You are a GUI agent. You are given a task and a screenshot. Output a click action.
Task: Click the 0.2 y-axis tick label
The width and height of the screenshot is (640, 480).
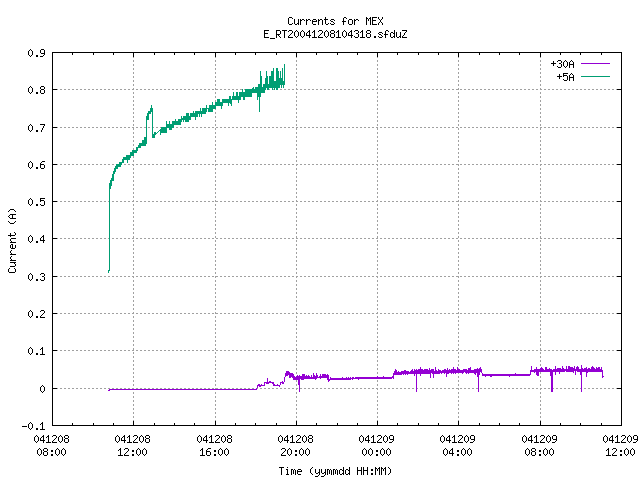pos(36,314)
